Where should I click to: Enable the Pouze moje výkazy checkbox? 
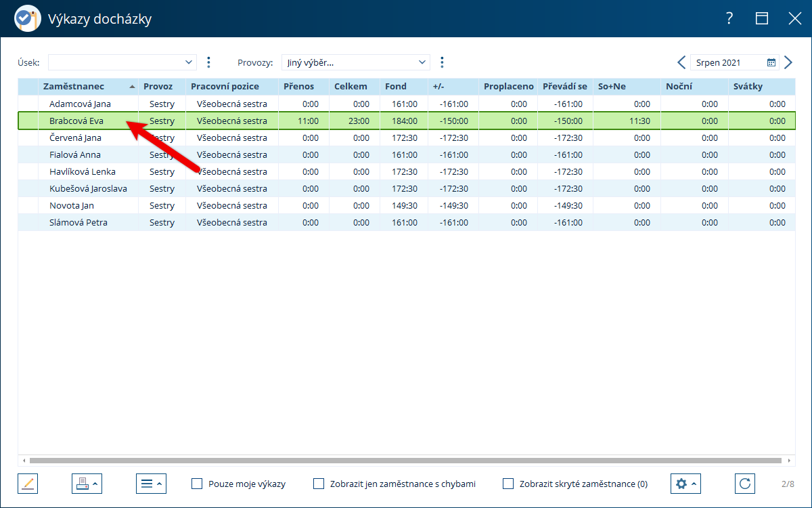pyautogui.click(x=197, y=484)
